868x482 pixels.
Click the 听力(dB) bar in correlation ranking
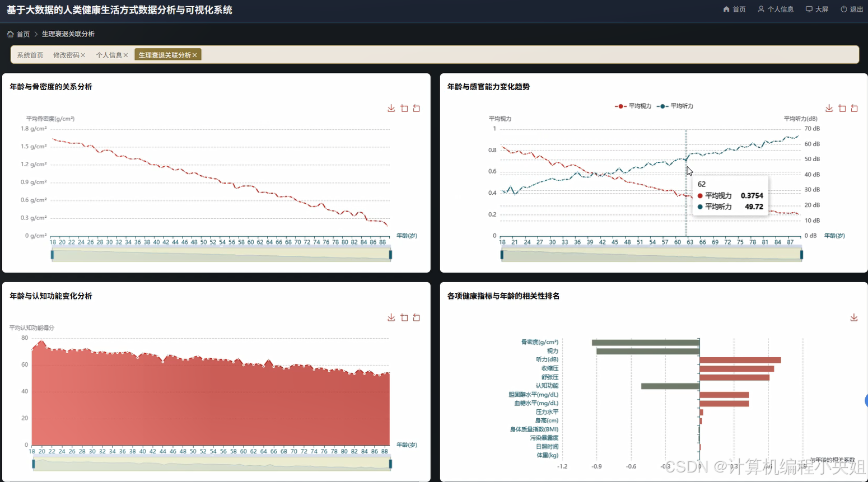click(740, 360)
